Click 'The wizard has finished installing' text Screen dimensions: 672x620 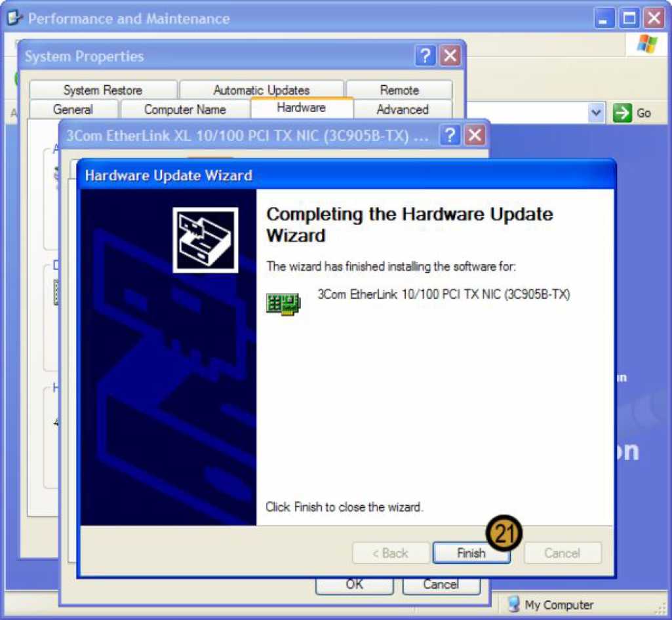391,267
